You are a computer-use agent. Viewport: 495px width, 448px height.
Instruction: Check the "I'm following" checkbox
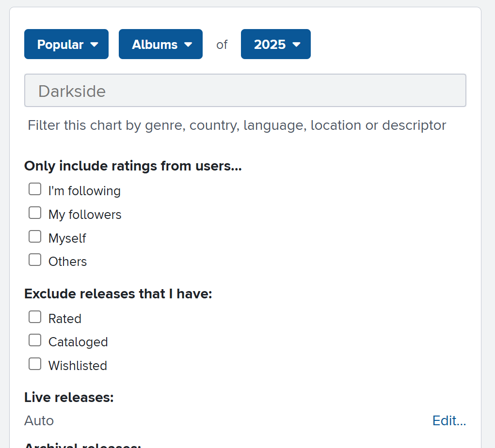35,189
